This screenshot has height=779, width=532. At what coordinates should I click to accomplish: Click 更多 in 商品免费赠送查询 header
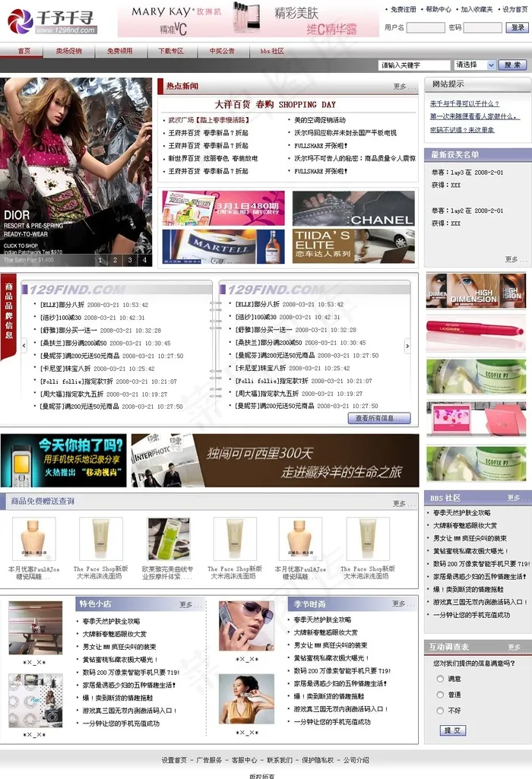[404, 504]
